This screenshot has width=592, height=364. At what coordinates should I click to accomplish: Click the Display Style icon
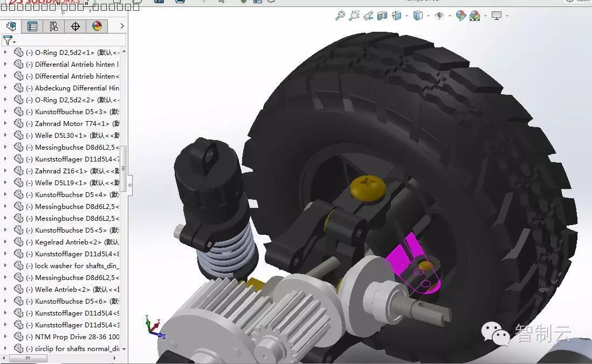[418, 16]
